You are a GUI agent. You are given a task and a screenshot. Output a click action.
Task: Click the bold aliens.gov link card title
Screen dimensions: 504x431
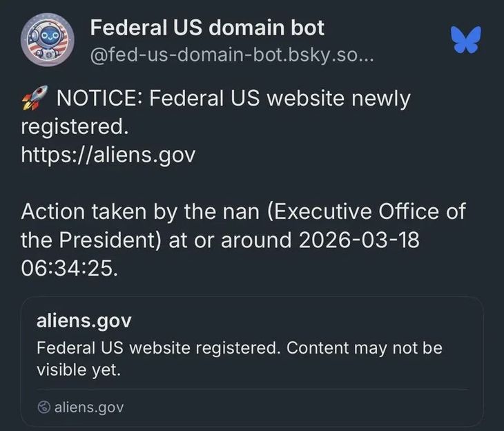pyautogui.click(x=84, y=321)
